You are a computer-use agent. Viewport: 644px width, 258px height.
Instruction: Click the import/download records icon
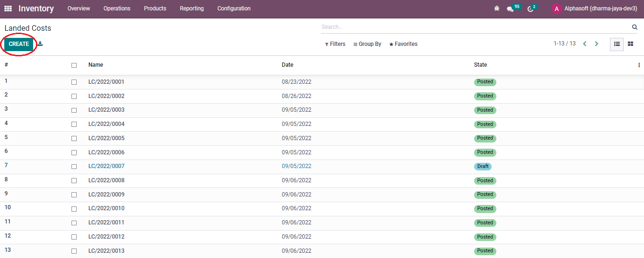pyautogui.click(x=40, y=44)
